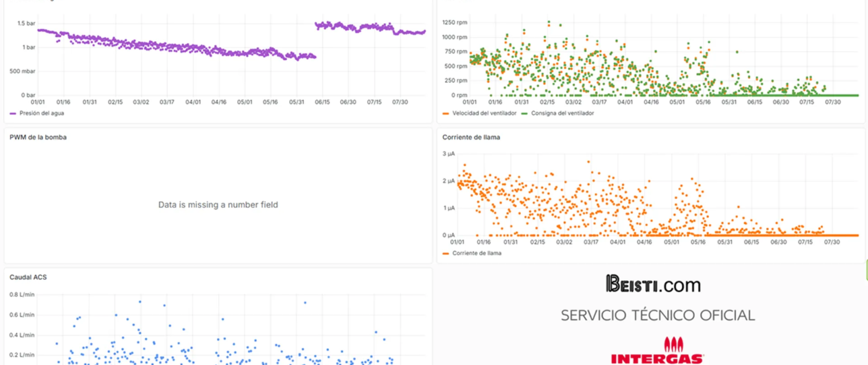Image resolution: width=868 pixels, height=365 pixels.
Task: Click the 0 µA axis label
Action: tap(448, 235)
